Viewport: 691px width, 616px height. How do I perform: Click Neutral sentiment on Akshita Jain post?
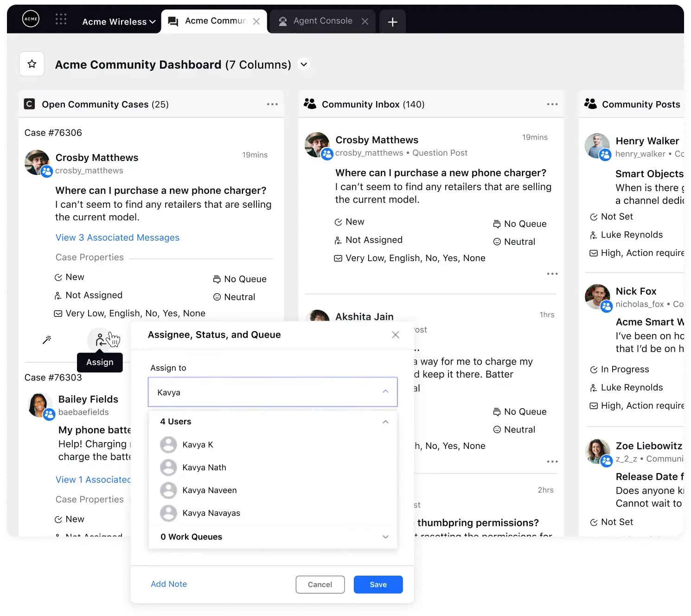(x=514, y=430)
